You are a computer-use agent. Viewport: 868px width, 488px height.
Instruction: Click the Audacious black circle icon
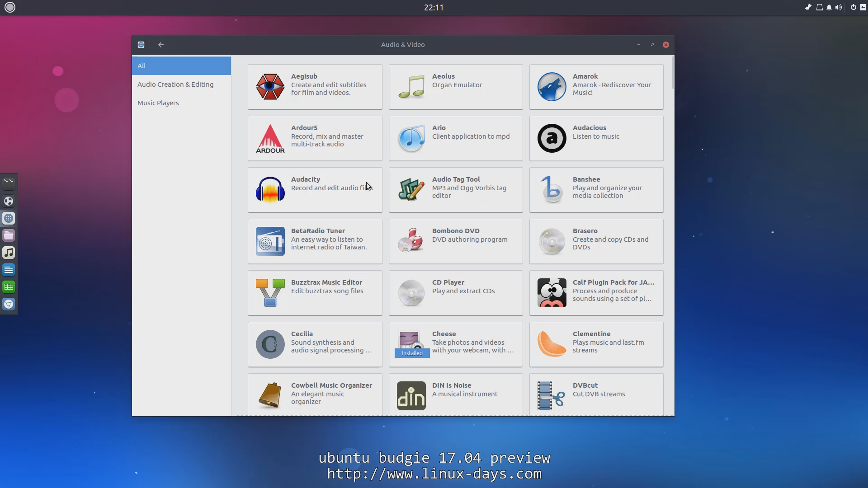(552, 138)
